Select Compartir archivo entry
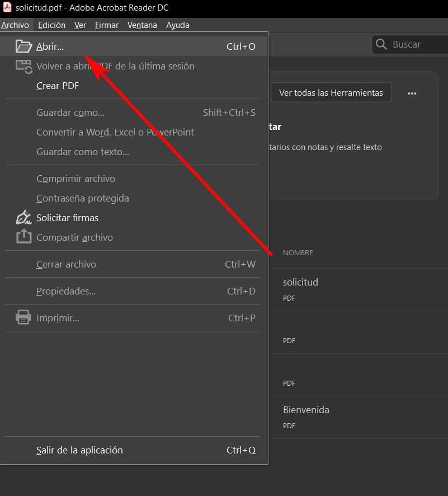The image size is (448, 496). tap(134, 237)
